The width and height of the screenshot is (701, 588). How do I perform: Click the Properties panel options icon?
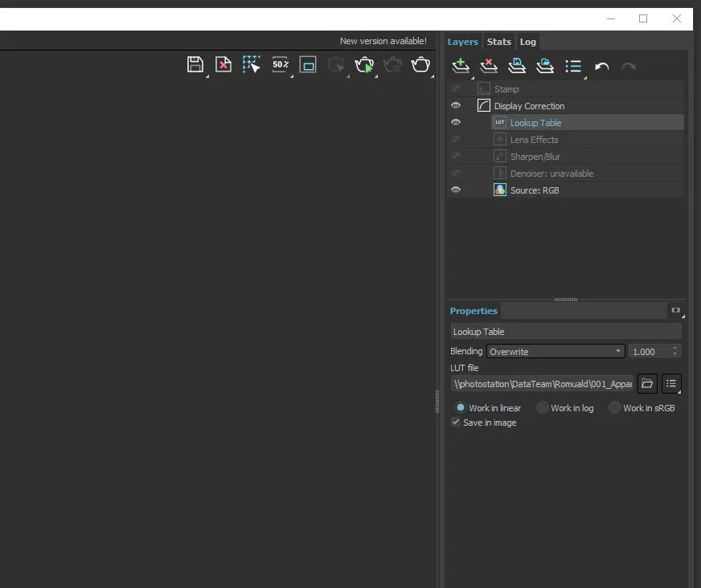coord(675,310)
